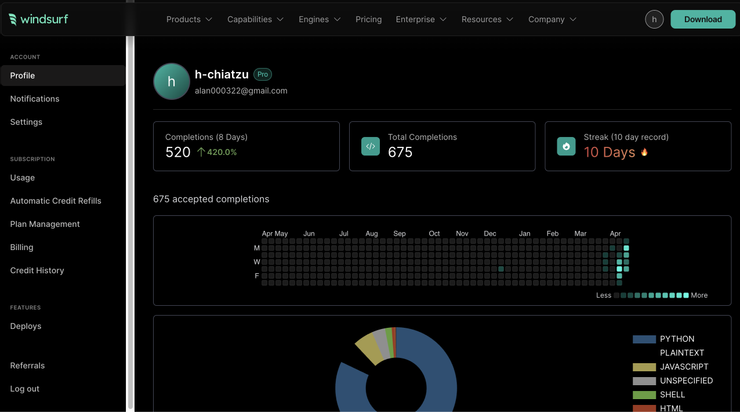Click the Windsurf logo
Viewport: 740px width, 412px height.
pos(38,19)
